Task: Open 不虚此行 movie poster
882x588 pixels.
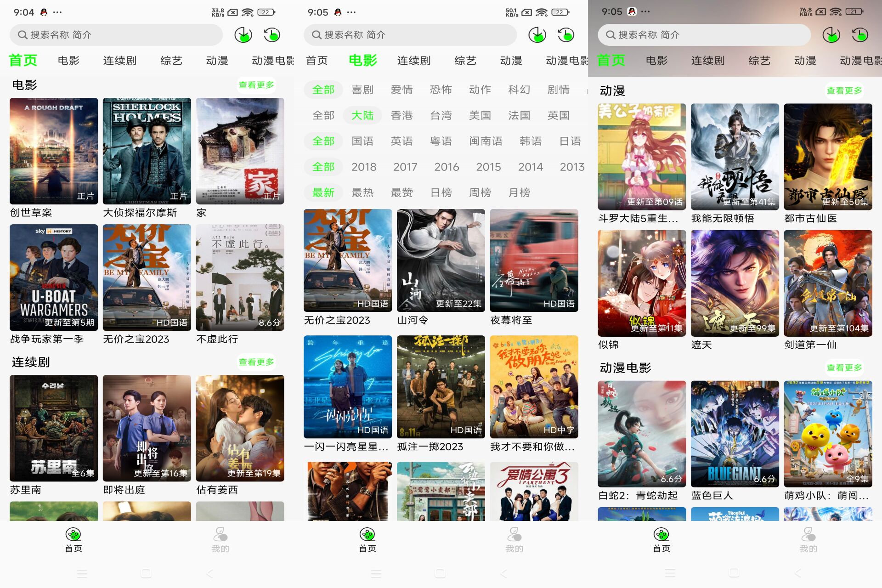Action: tap(240, 277)
